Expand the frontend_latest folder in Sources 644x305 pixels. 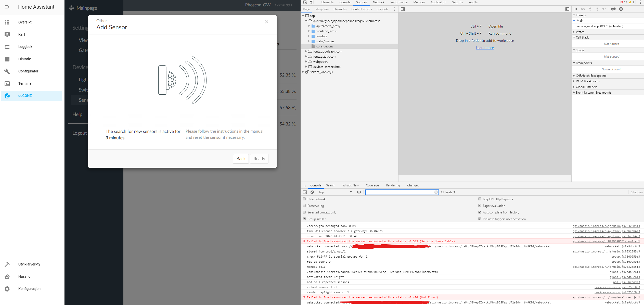309,31
